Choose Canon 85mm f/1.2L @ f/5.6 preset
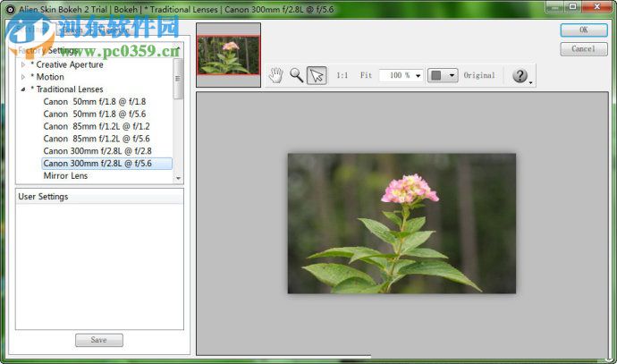The image size is (617, 364). (97, 139)
